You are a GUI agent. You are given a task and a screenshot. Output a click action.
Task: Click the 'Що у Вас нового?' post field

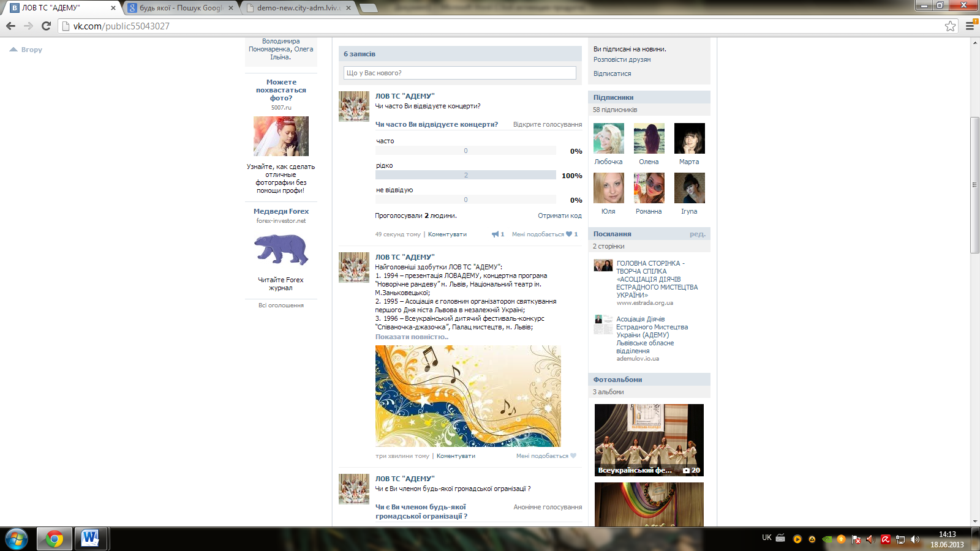click(459, 73)
